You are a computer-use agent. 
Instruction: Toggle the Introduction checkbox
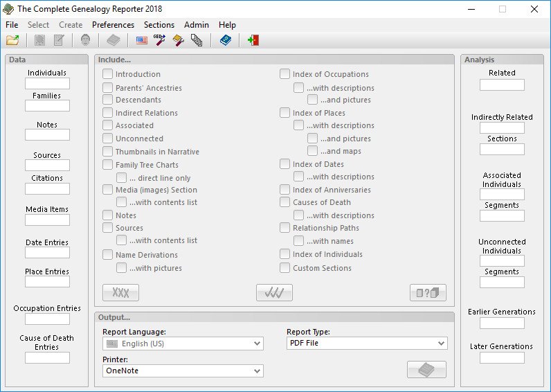click(x=107, y=74)
